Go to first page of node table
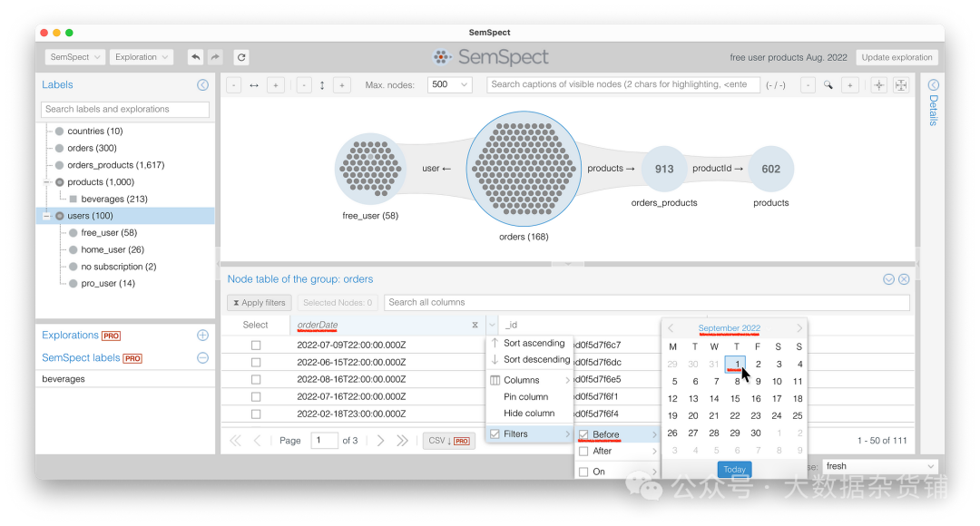980x526 pixels. point(235,441)
